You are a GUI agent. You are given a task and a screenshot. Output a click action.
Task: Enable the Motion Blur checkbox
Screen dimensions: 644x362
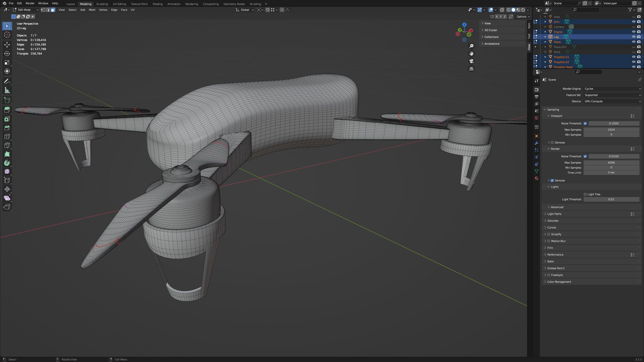click(549, 241)
